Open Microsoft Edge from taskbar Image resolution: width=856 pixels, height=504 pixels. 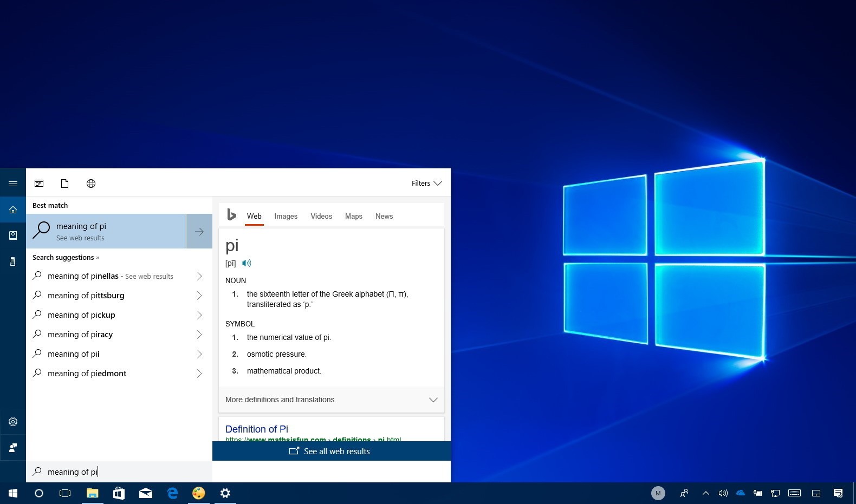click(x=172, y=493)
